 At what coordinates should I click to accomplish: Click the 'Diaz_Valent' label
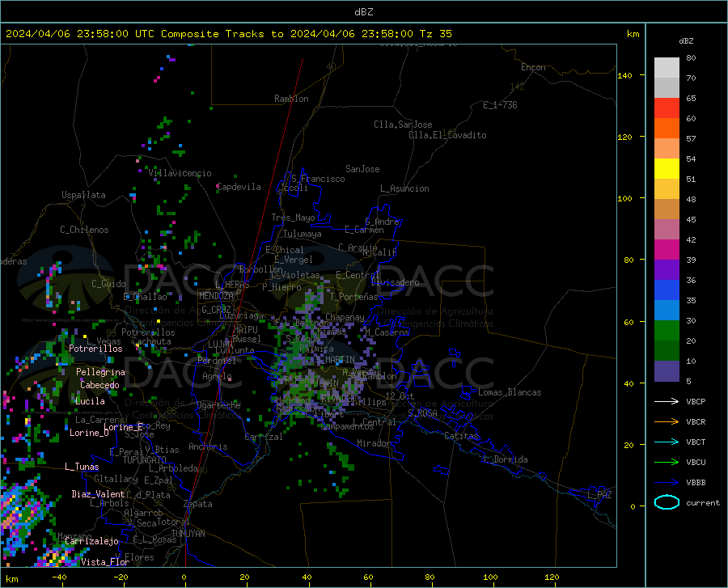[98, 494]
